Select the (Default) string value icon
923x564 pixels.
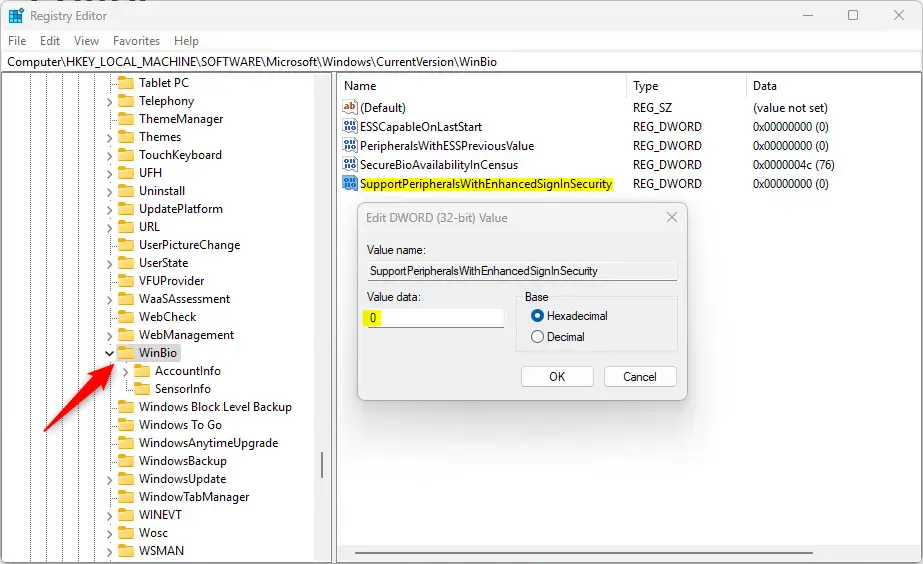click(x=350, y=107)
